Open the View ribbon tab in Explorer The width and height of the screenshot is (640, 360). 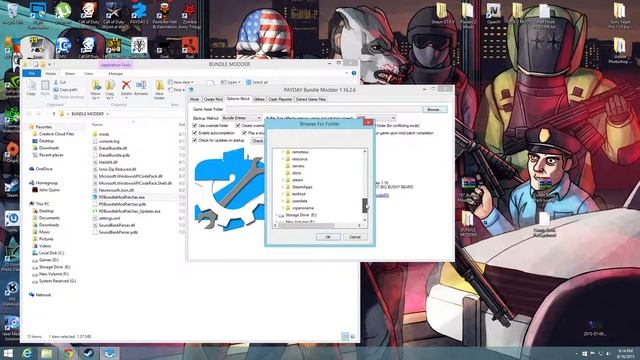click(x=89, y=73)
